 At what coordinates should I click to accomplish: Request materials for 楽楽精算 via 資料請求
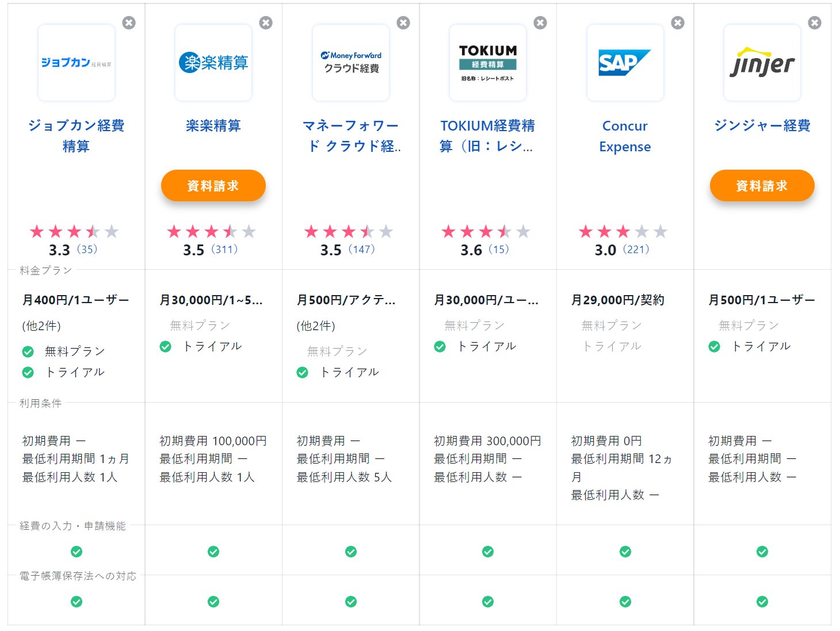[213, 186]
